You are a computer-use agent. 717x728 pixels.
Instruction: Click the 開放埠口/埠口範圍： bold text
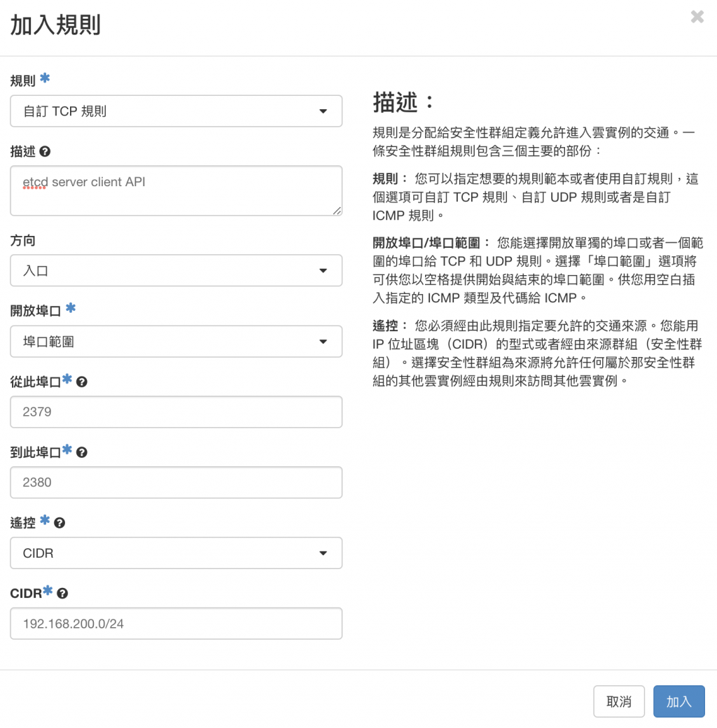point(431,243)
